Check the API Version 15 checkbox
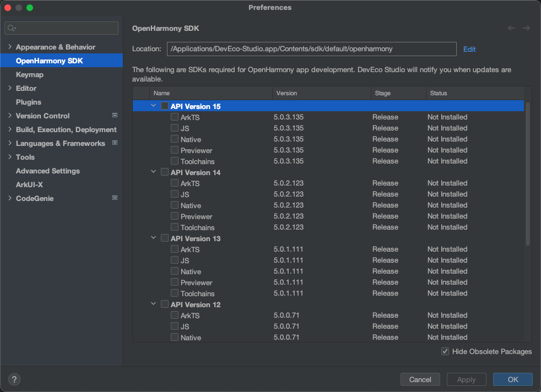This screenshot has height=392, width=541. (165, 106)
